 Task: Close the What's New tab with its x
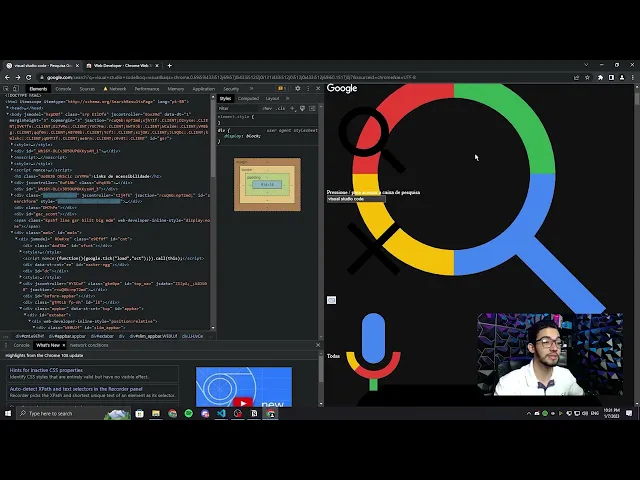tap(64, 345)
